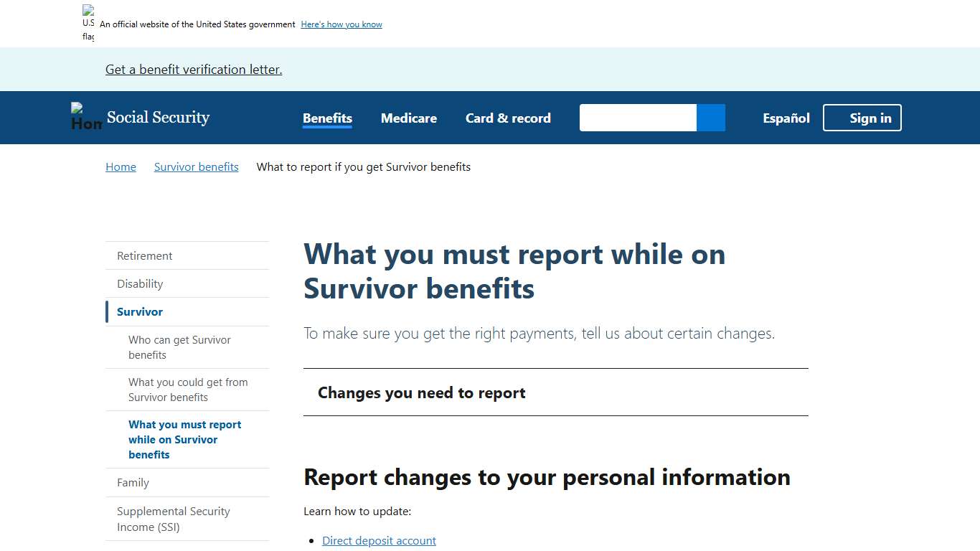The image size is (980, 551).
Task: Open the search input field
Action: click(637, 117)
